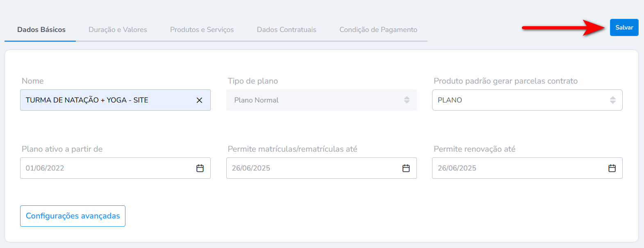The height and width of the screenshot is (248, 644).
Task: Open calendar icon for Permite matrículas/rematrículas até
Action: [x=406, y=168]
